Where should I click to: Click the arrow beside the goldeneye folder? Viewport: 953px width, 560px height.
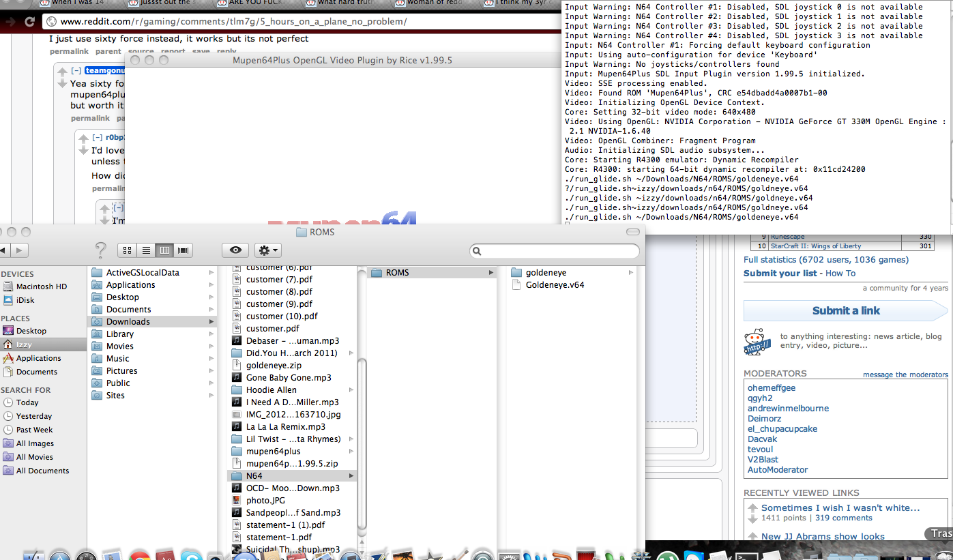coord(631,273)
